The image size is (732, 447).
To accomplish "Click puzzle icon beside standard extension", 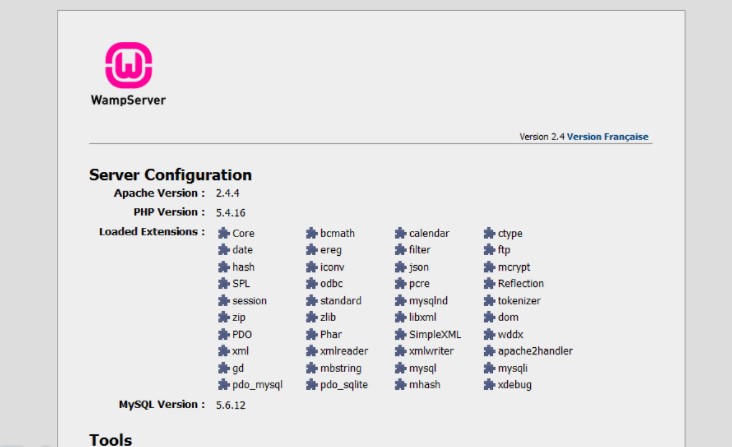I will [x=311, y=300].
